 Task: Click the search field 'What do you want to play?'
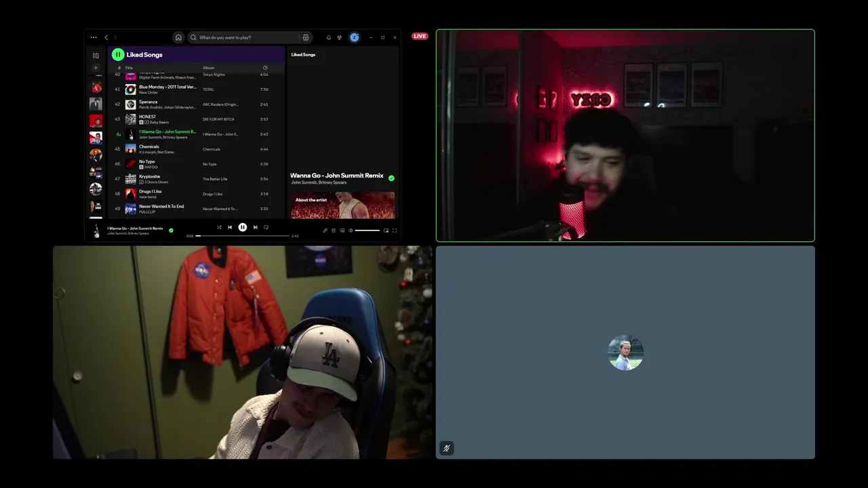[250, 37]
